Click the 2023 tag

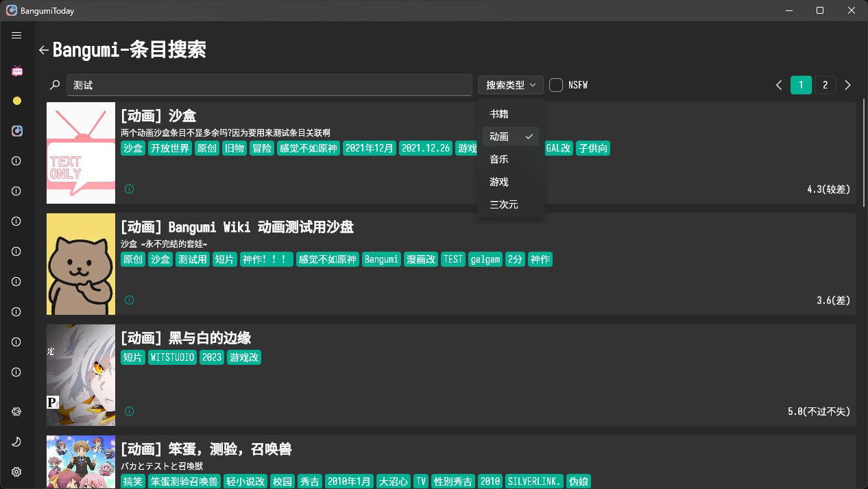click(x=212, y=357)
